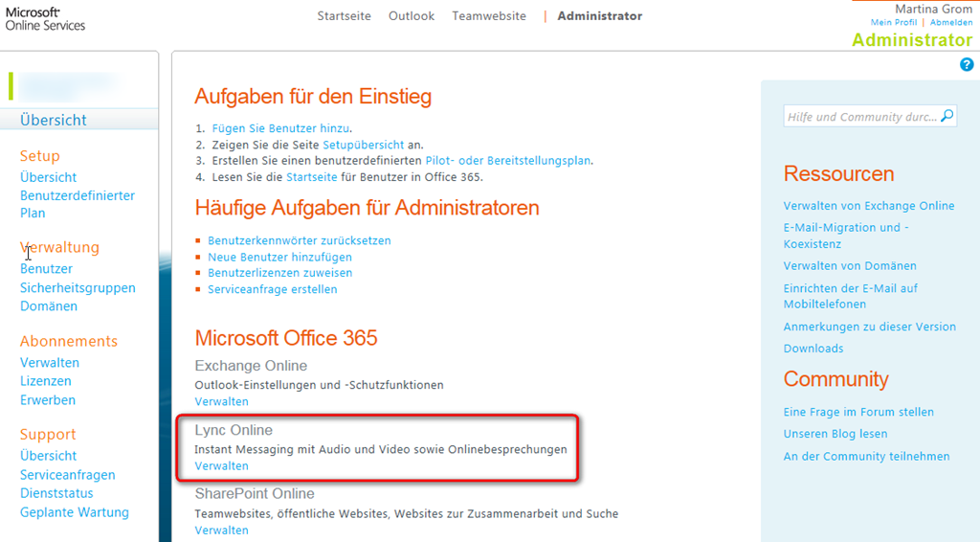Click Downloads in the Ressourcen panel

coord(813,349)
